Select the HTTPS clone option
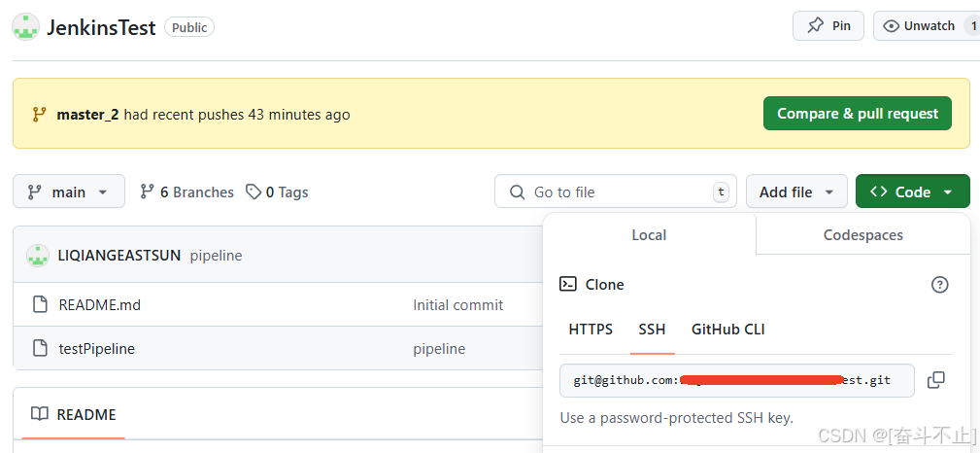980x453 pixels. (591, 330)
